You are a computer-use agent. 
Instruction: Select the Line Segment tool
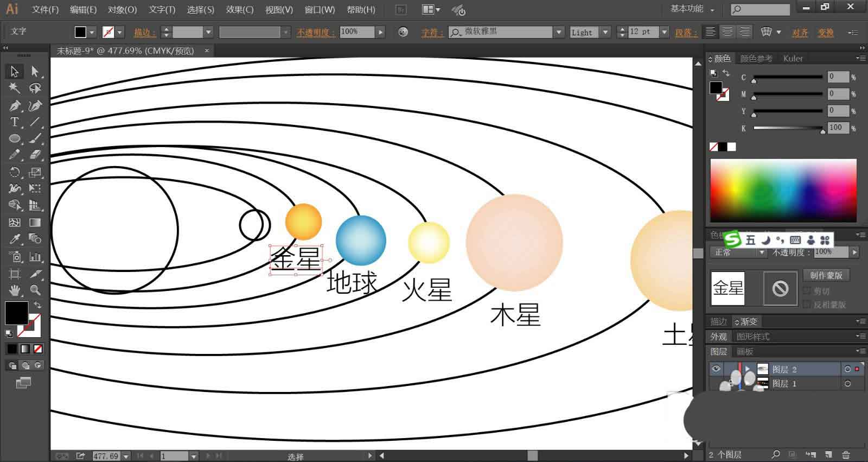35,122
